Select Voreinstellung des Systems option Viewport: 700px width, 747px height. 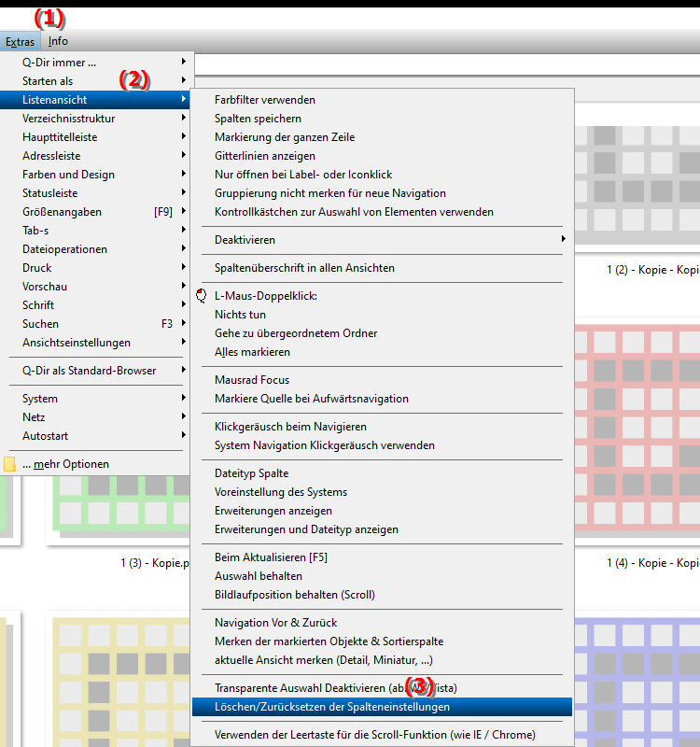(x=382, y=492)
